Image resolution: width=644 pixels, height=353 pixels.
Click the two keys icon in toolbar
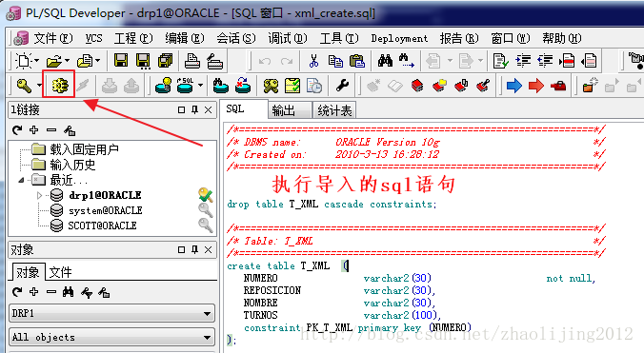click(x=271, y=86)
